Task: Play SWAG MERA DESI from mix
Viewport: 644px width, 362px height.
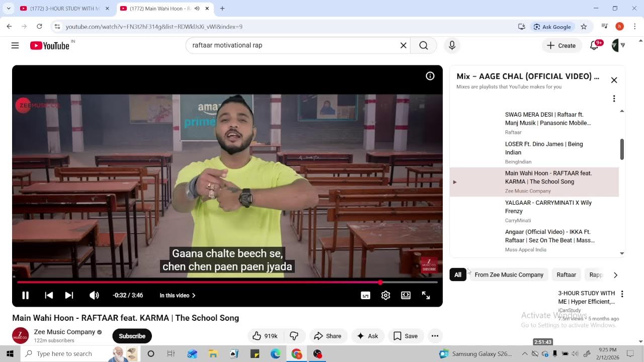Action: 534,123
